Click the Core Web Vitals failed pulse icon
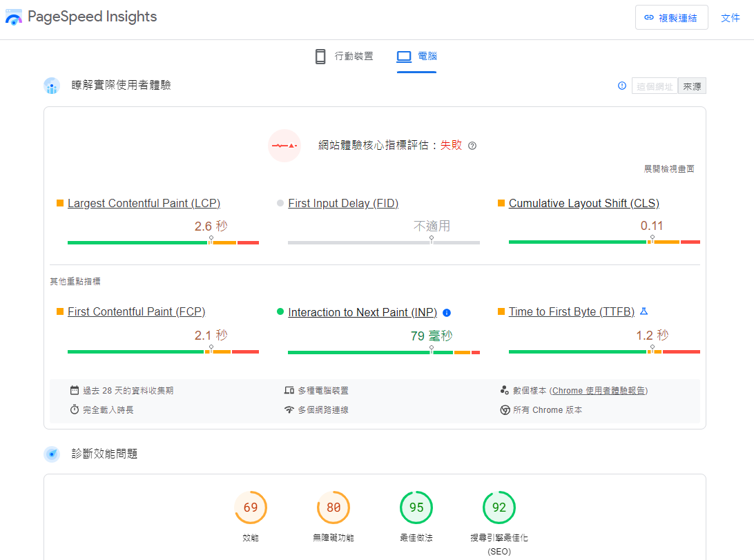Screen dimensions: 754x560 tap(284, 145)
